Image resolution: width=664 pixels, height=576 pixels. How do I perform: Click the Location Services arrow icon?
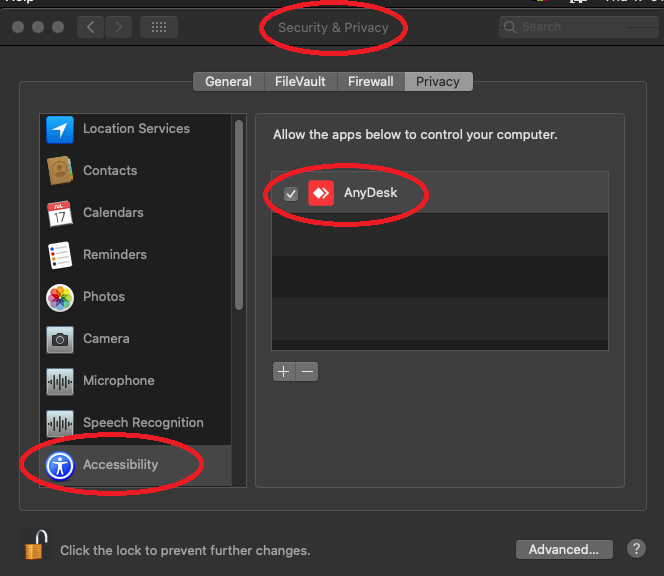coord(60,130)
